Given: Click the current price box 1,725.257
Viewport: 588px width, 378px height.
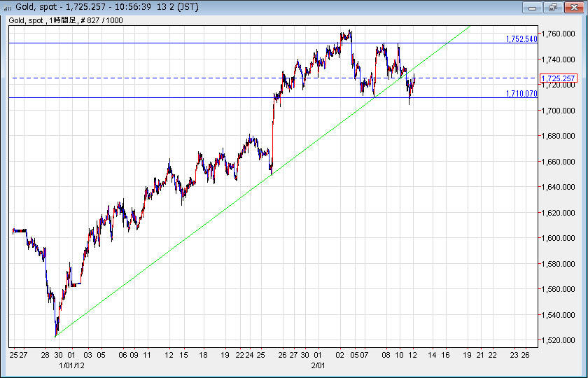Looking at the screenshot, I should point(558,78).
